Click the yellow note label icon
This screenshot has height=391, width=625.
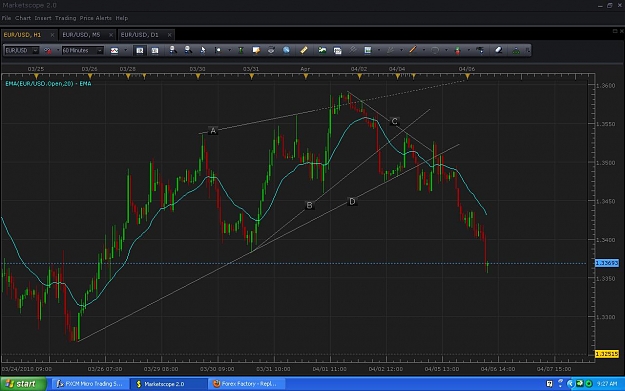click(x=256, y=50)
